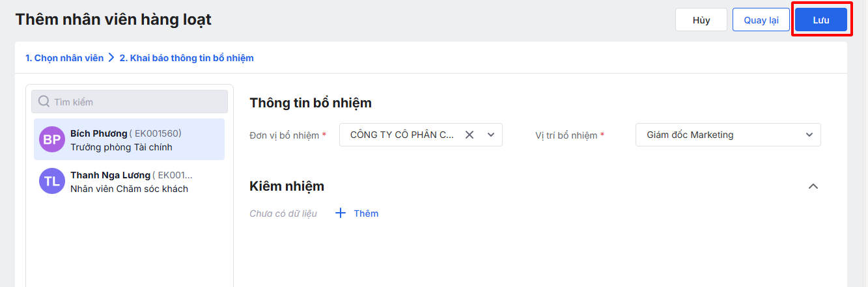Select the Bích Phương employee name
The image size is (868, 287).
click(99, 133)
